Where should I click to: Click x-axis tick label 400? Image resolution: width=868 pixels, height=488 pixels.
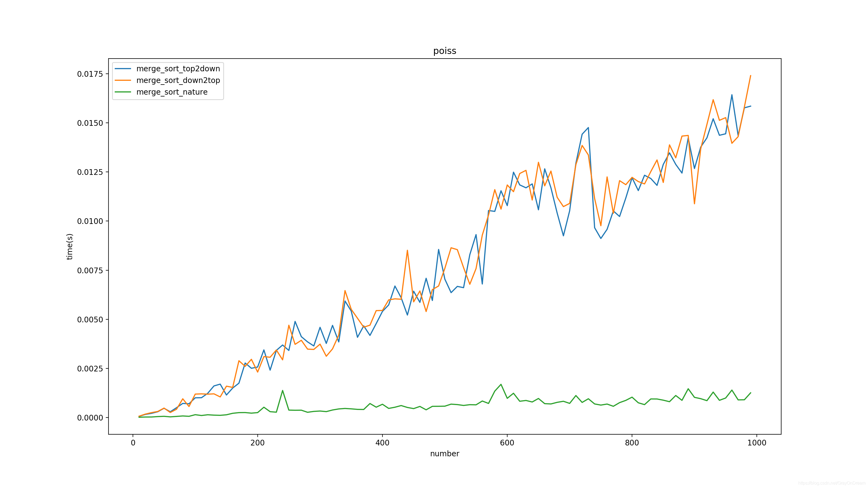coord(382,443)
